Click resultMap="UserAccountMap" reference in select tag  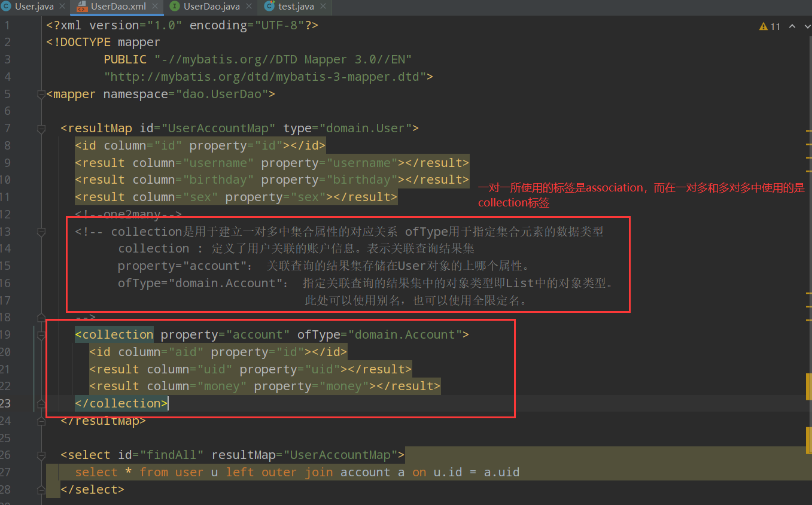[x=304, y=455]
